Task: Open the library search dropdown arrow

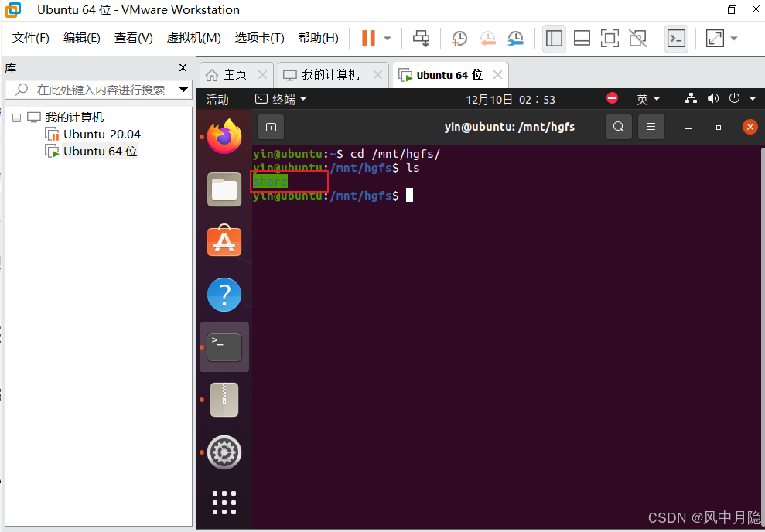Action: click(x=183, y=90)
